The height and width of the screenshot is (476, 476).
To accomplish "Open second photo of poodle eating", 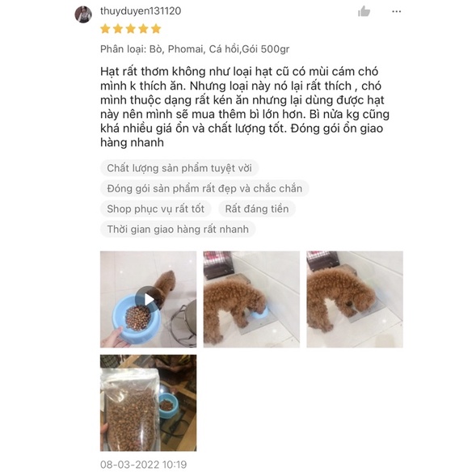I will click(251, 299).
